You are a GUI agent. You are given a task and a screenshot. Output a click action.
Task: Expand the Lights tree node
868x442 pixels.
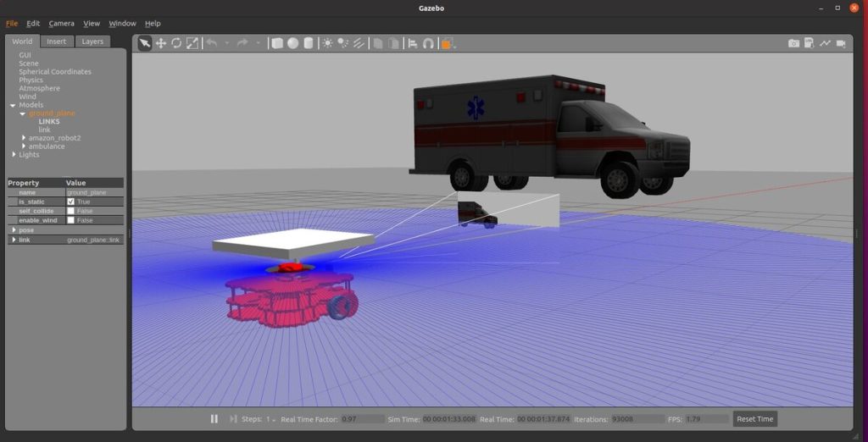pyautogui.click(x=14, y=154)
